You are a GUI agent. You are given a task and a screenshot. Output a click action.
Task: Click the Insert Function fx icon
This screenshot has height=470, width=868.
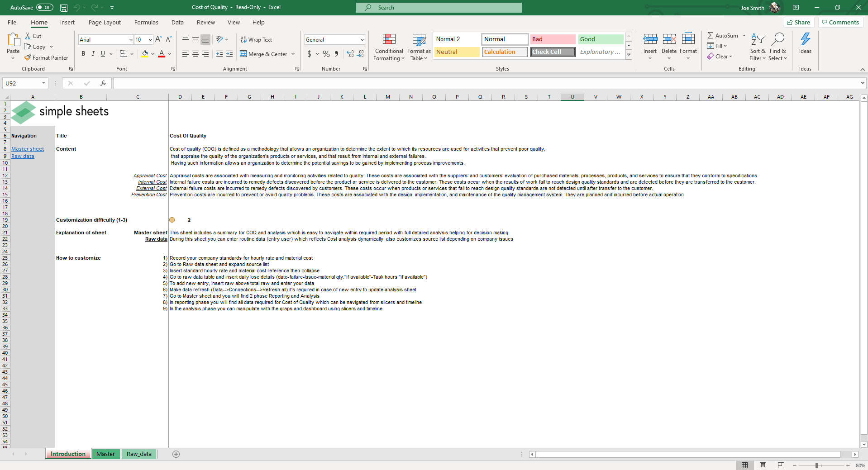pyautogui.click(x=103, y=83)
